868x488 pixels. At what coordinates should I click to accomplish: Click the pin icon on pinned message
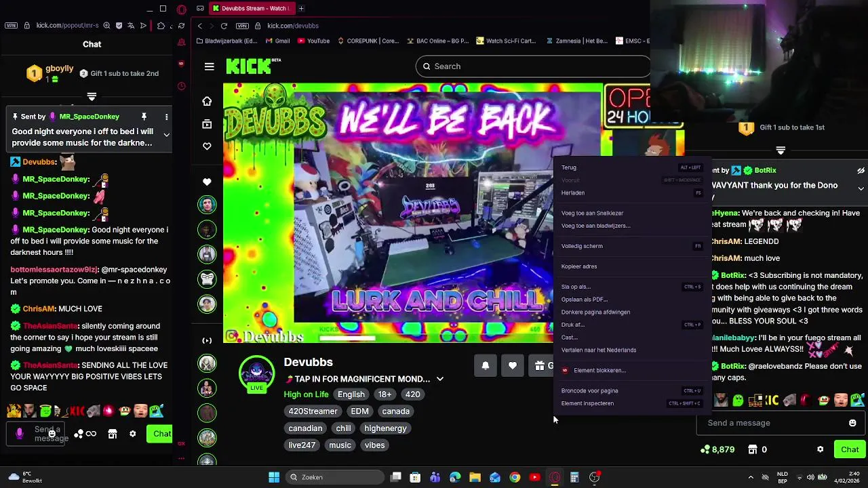[x=144, y=117]
